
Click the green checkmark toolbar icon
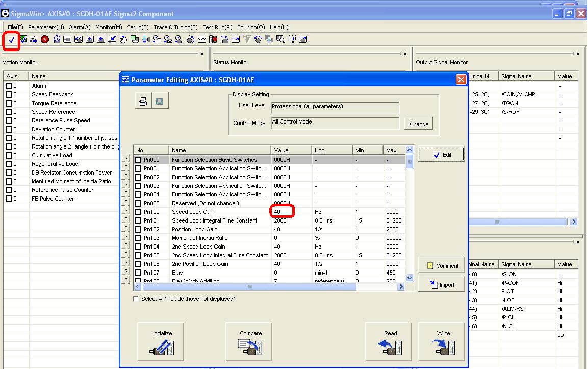click(x=23, y=39)
